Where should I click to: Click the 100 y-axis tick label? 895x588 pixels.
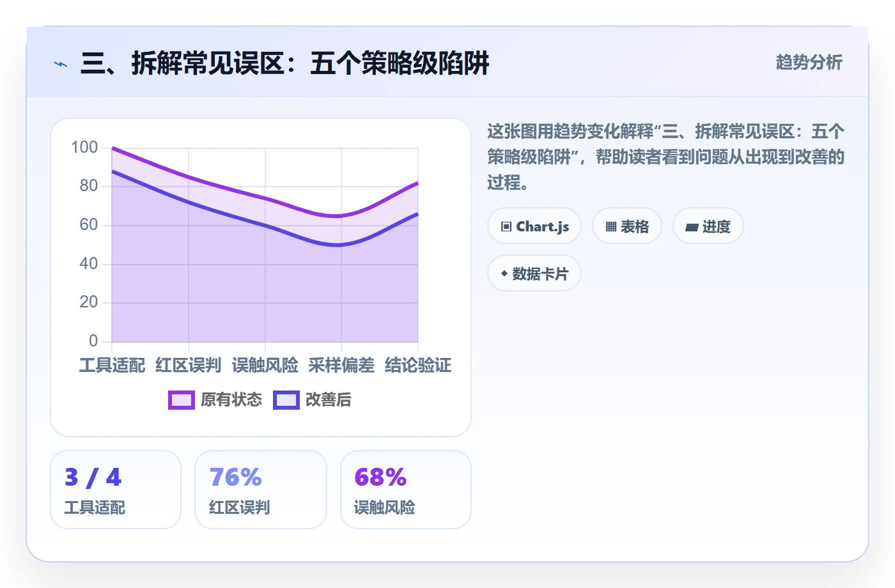point(84,148)
